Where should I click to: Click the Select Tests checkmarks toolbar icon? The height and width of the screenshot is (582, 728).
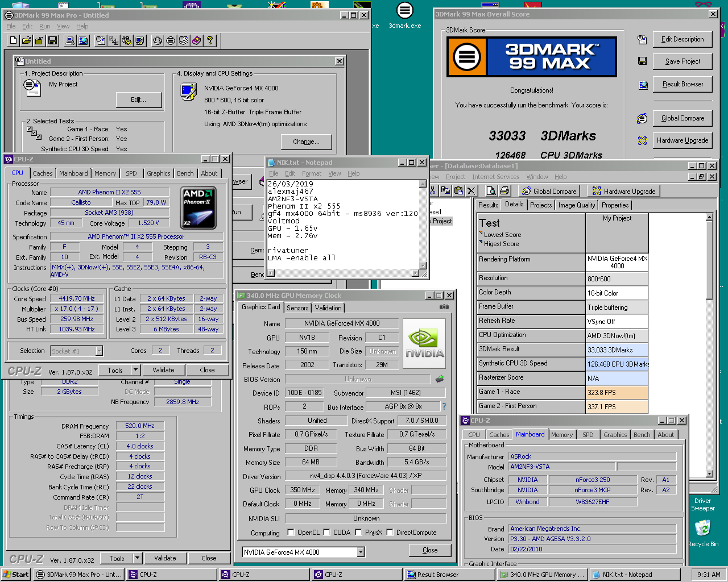[x=113, y=40]
